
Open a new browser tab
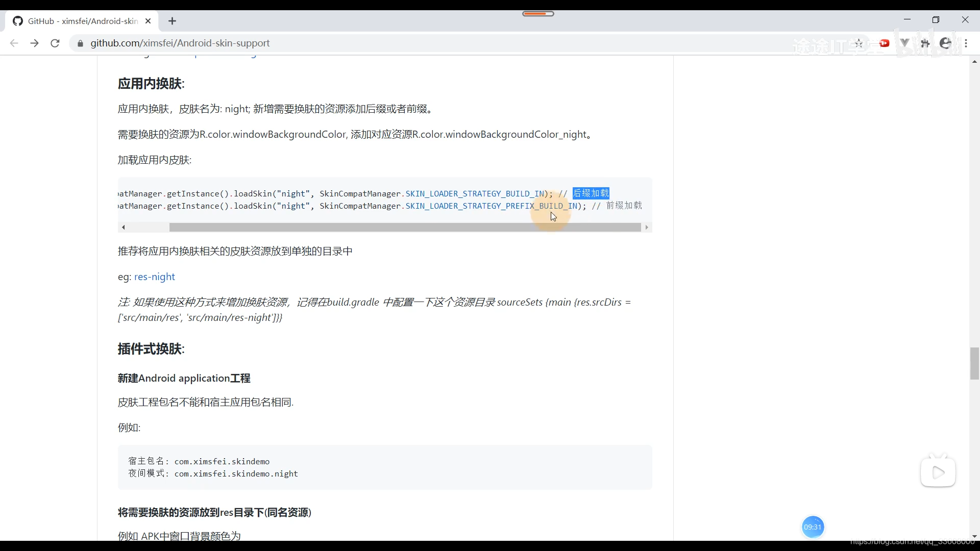point(172,21)
